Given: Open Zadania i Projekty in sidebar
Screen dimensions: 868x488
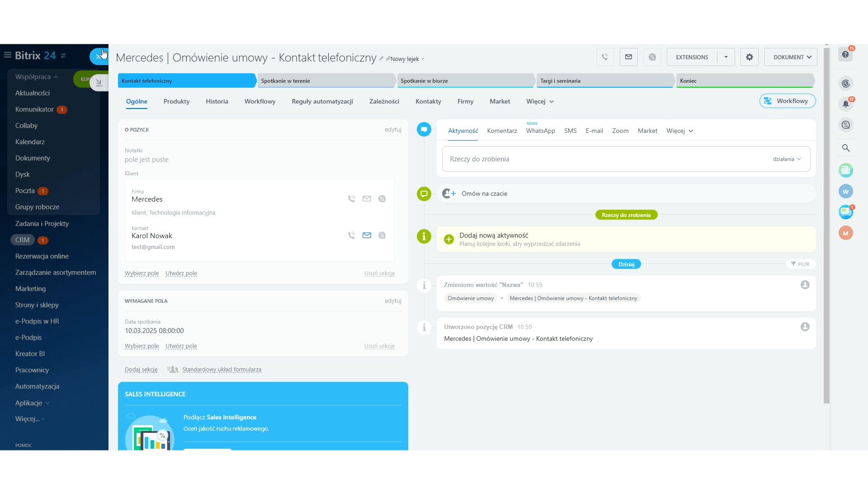Looking at the screenshot, I should (42, 224).
